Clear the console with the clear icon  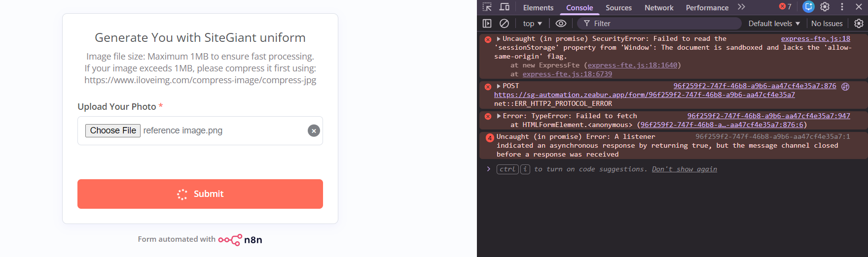504,23
